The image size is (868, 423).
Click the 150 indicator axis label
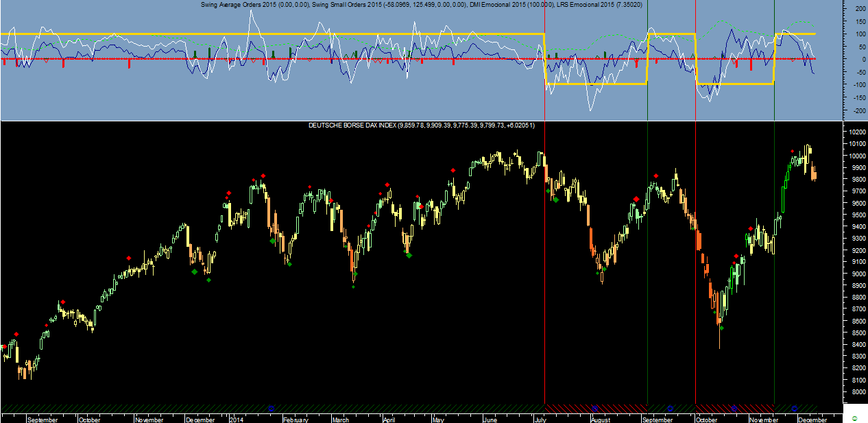(x=860, y=21)
